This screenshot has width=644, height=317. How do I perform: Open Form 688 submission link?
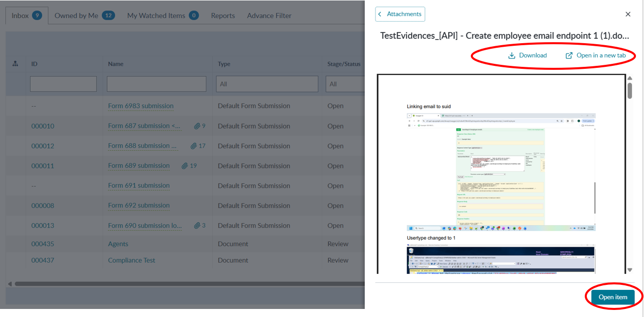tap(143, 146)
